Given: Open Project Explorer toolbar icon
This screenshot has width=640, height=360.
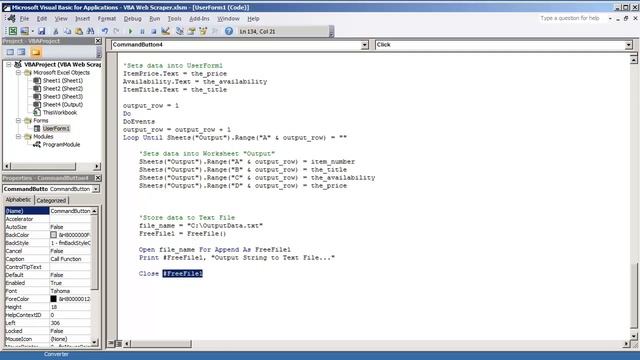Looking at the screenshot, I should [x=180, y=31].
